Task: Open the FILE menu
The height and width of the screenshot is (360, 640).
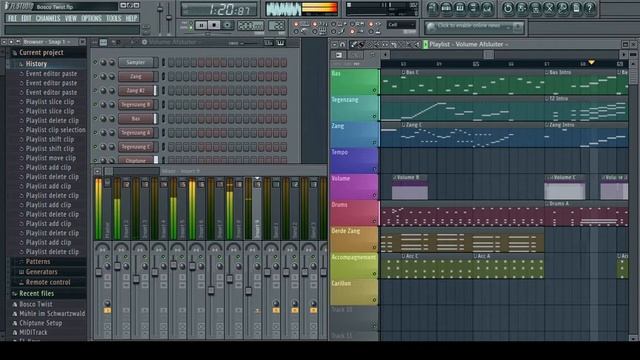Action: tap(12, 18)
